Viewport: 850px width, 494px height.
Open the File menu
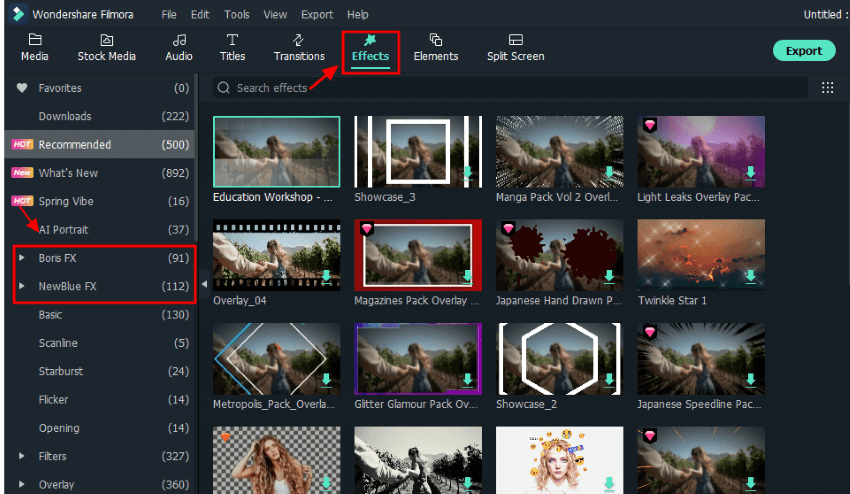tap(169, 15)
